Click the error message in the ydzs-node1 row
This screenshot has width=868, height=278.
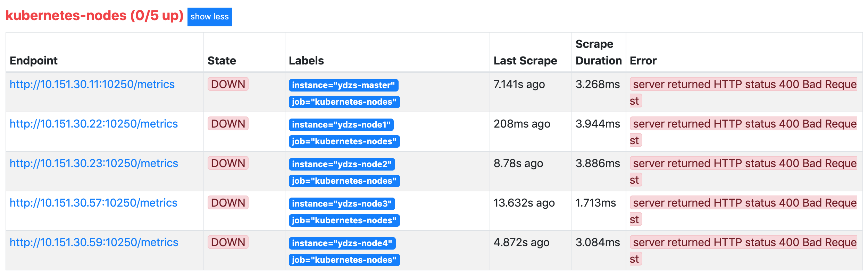[743, 132]
